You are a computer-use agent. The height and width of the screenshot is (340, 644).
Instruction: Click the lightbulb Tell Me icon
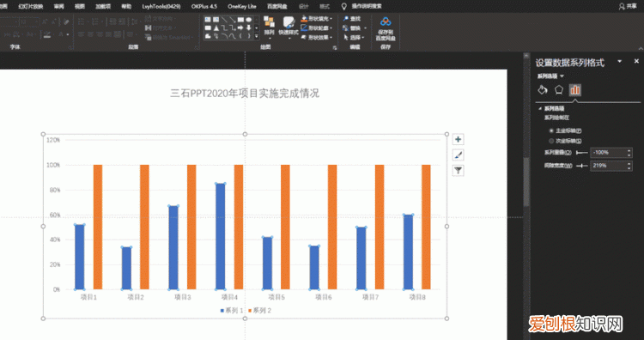click(344, 6)
